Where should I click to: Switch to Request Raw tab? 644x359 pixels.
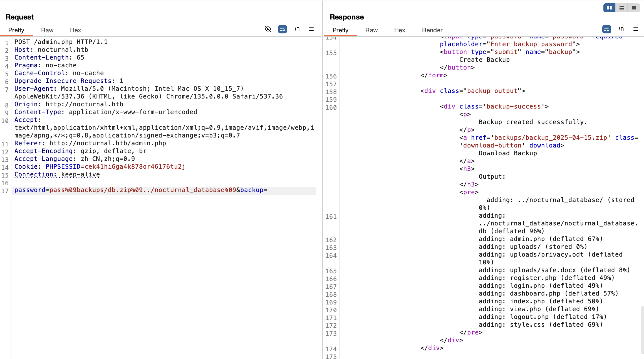(47, 30)
